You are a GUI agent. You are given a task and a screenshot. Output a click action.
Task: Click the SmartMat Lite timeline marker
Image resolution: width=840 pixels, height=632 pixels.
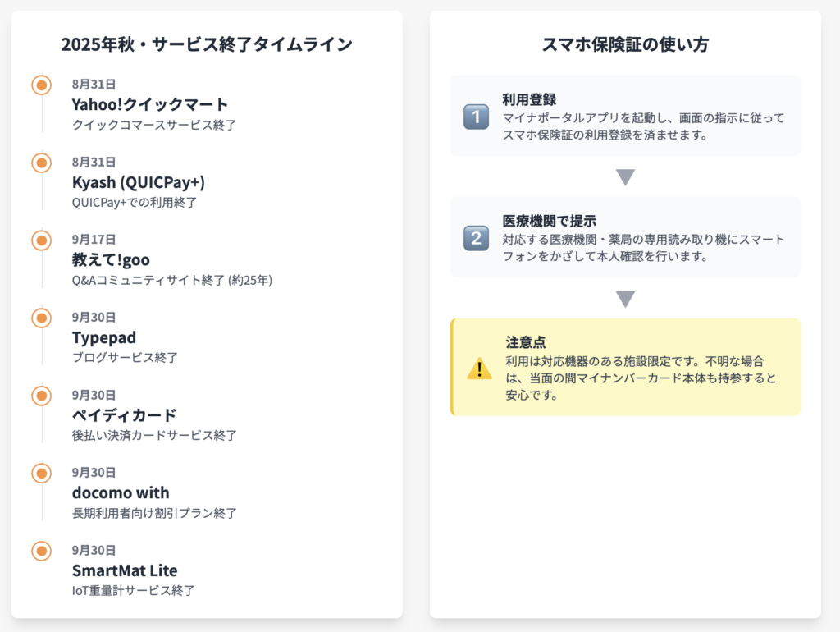coord(41,551)
